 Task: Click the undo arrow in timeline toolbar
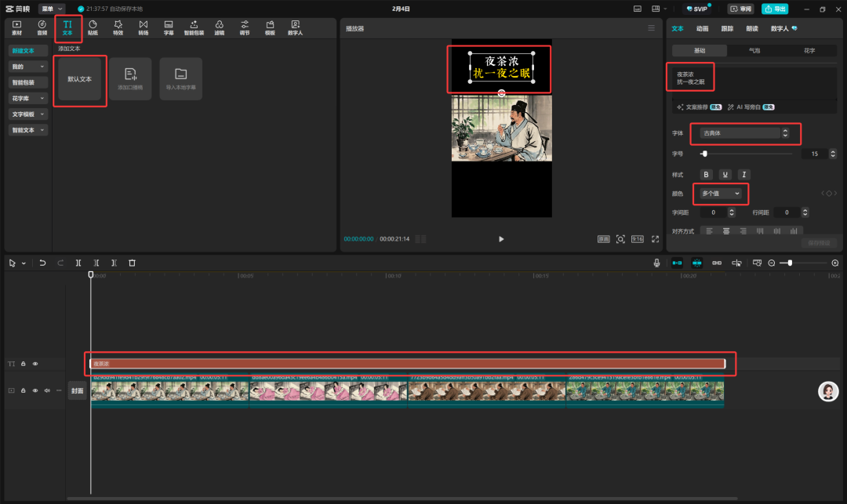[x=42, y=263]
